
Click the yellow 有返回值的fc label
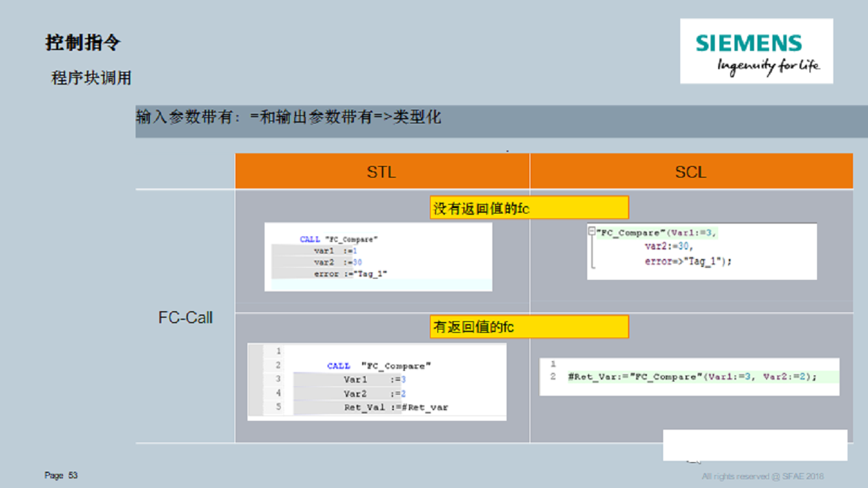tap(529, 327)
